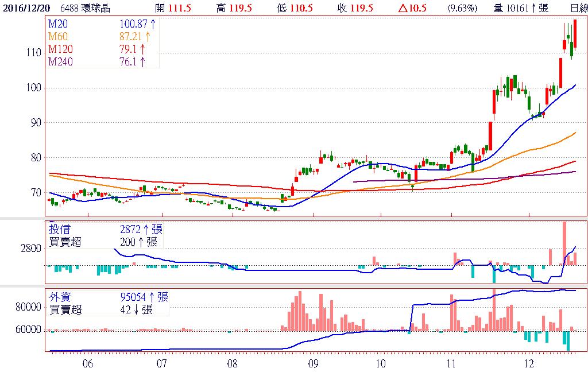
Task: Click the 09 month marker on time axis
Action: tap(314, 363)
